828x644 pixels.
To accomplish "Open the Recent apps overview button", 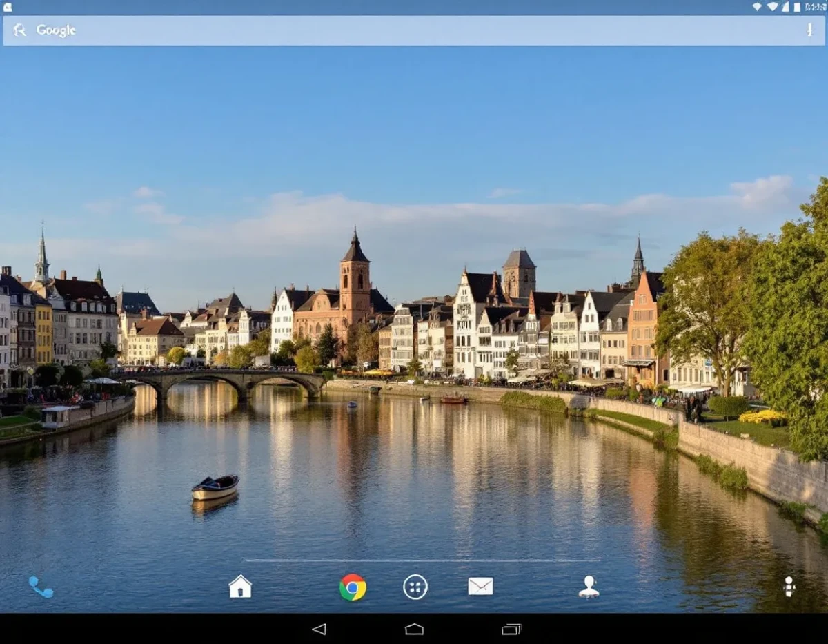I will coord(511,629).
